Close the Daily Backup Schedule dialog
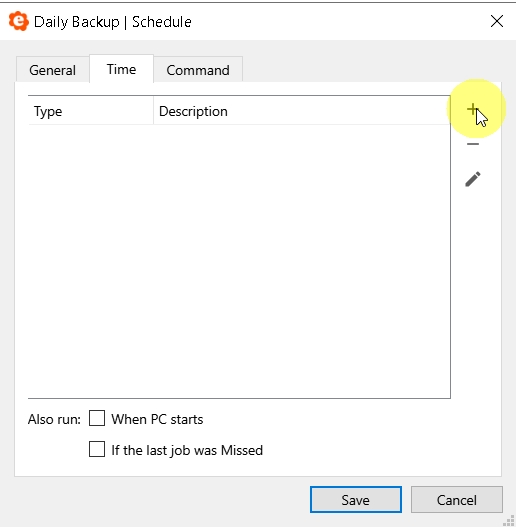The image size is (516, 527). click(x=497, y=21)
